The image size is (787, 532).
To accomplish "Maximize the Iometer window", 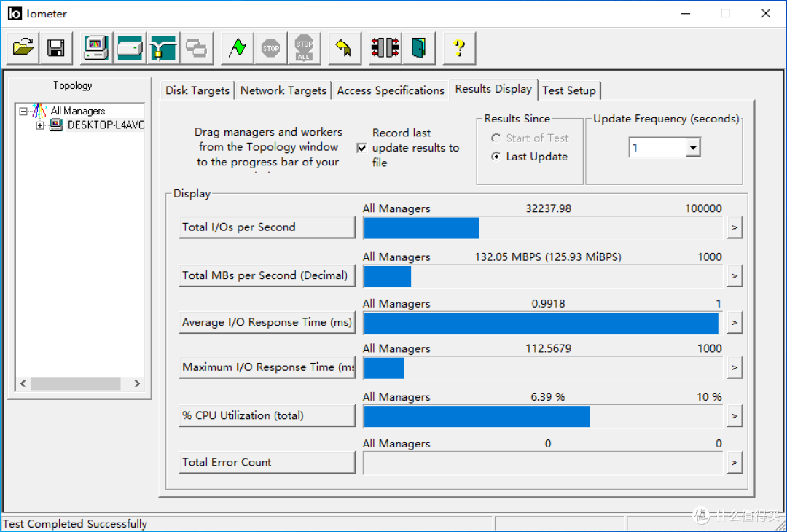I will (x=725, y=14).
